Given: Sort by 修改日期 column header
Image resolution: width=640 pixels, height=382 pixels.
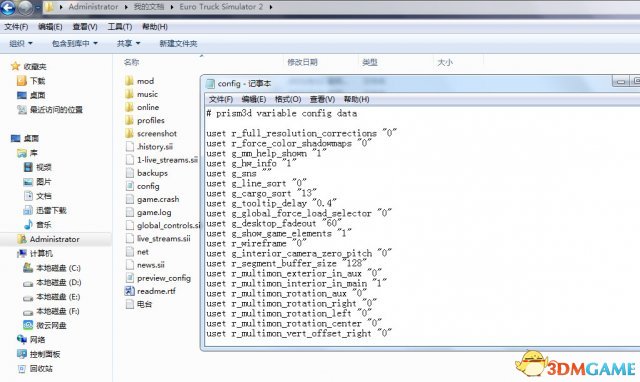Looking at the screenshot, I should (302, 62).
